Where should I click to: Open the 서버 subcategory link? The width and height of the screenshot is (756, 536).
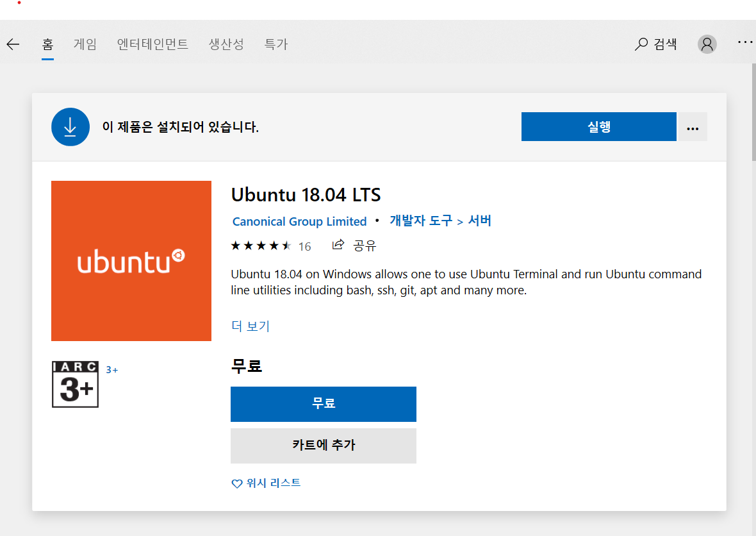click(x=480, y=221)
